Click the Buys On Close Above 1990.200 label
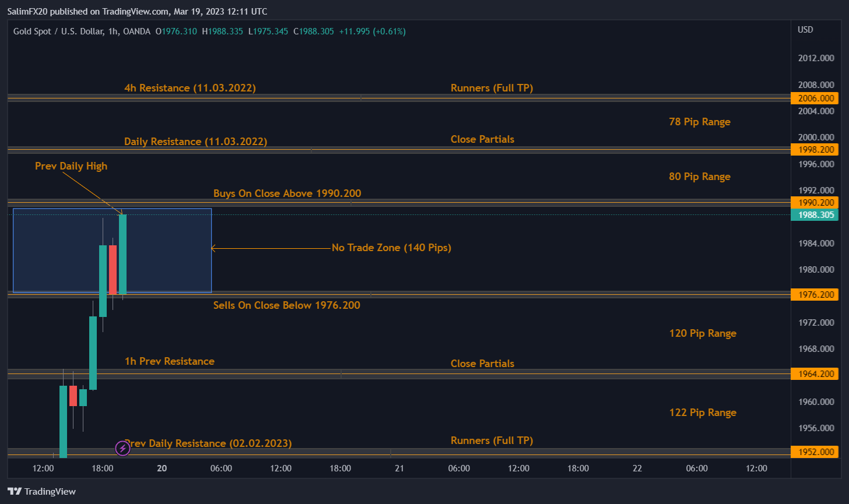 (287, 193)
